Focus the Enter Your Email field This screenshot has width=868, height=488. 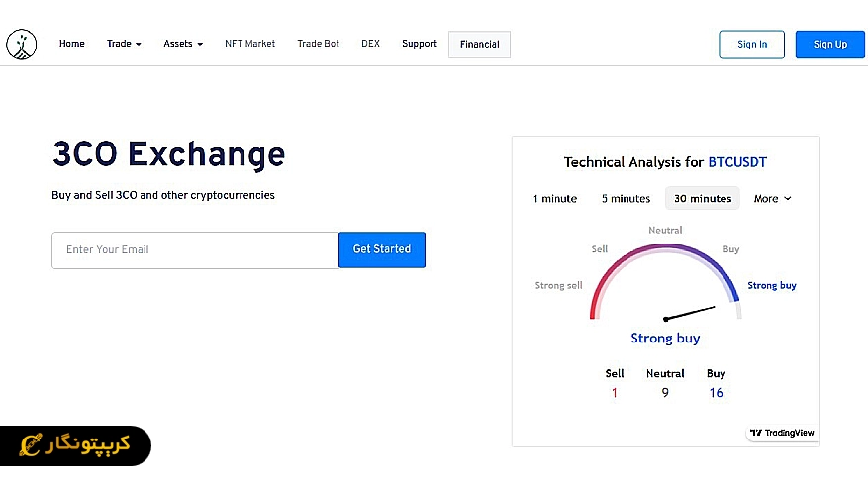tap(195, 250)
